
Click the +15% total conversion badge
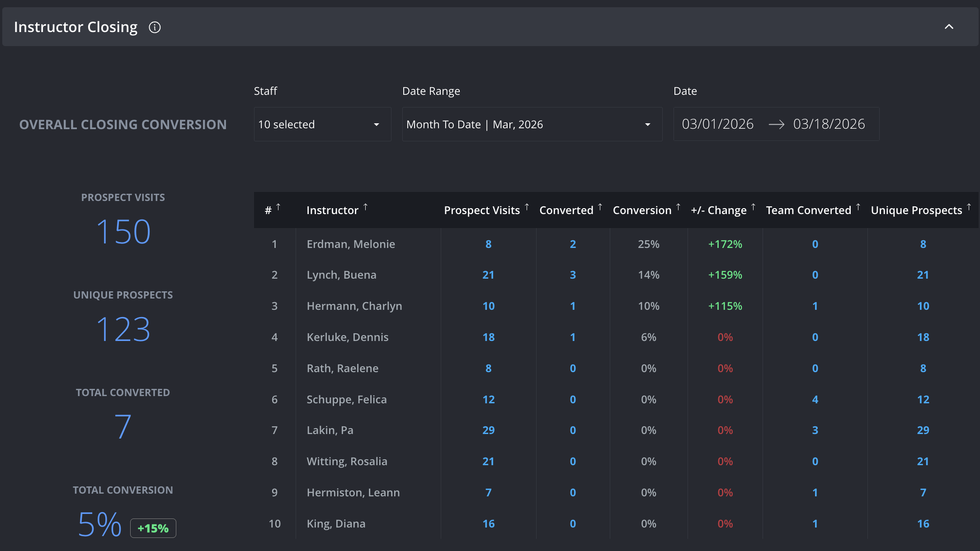(x=153, y=528)
